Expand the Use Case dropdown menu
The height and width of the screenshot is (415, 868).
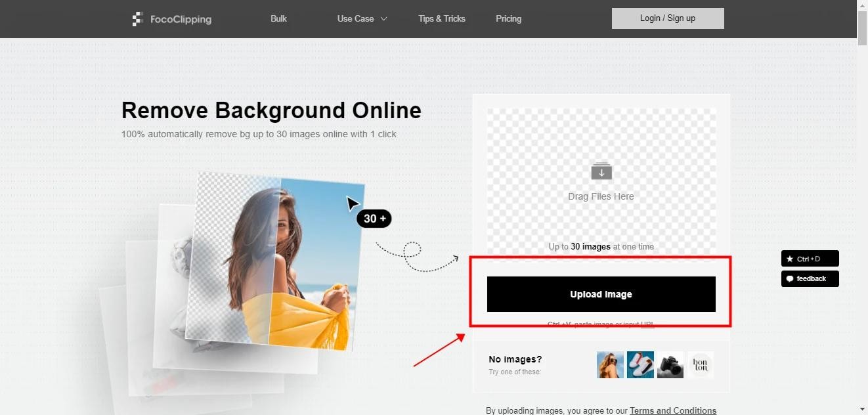362,18
